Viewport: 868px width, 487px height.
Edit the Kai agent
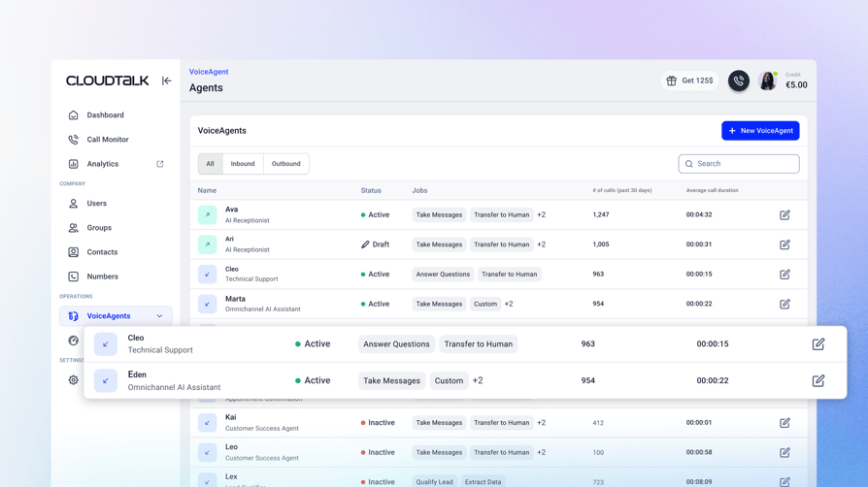785,423
